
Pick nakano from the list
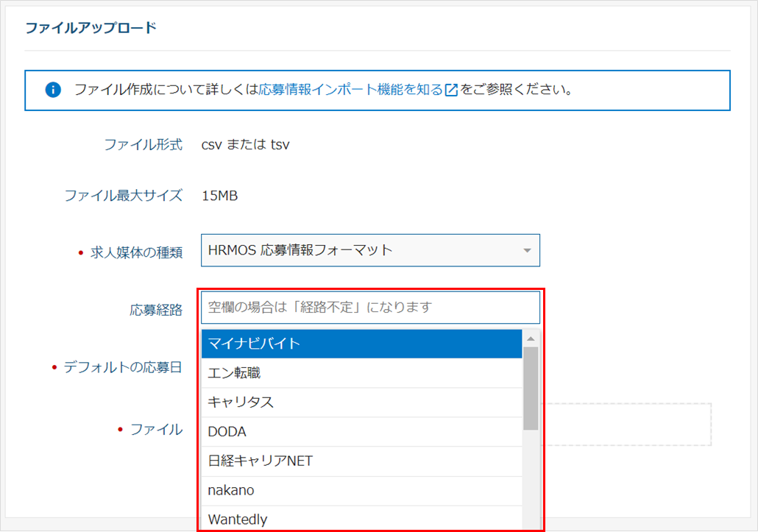pos(361,491)
